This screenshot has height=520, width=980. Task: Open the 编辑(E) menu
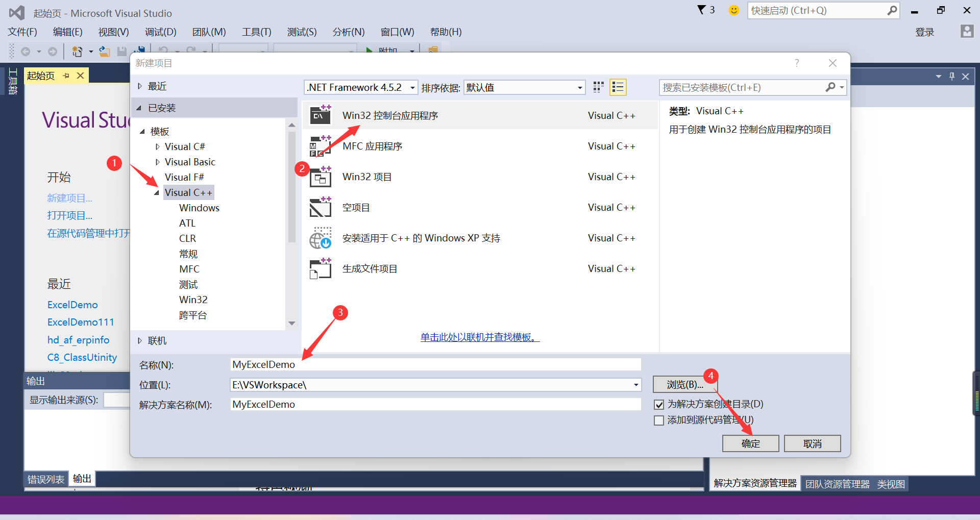68,32
